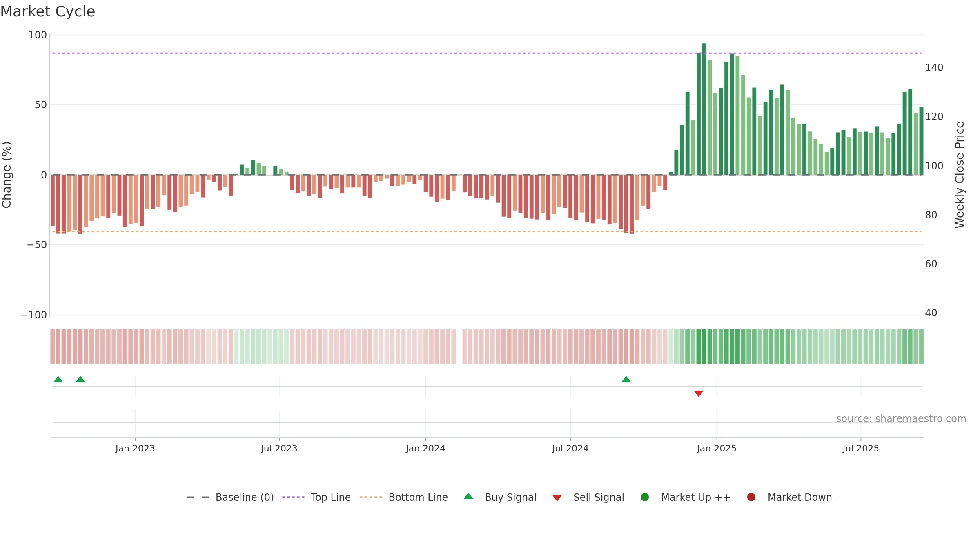Toggle the Sell Signal legend label
The height and width of the screenshot is (551, 980).
click(x=599, y=497)
